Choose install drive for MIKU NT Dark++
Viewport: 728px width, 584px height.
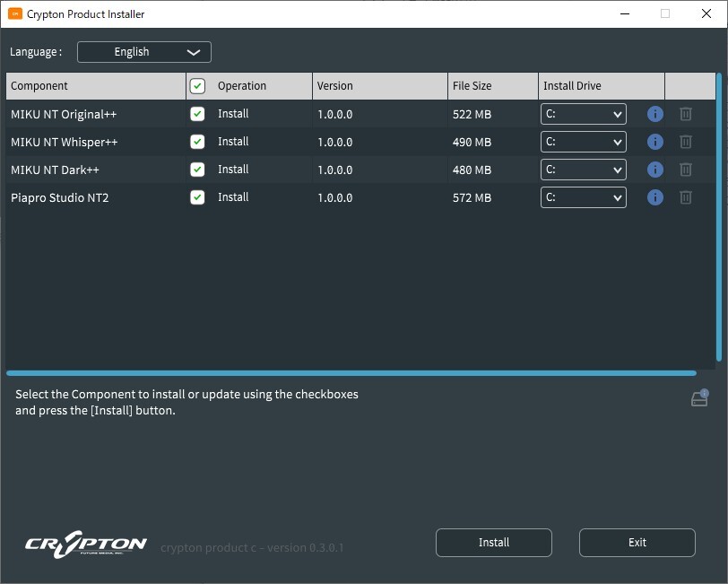(583, 170)
